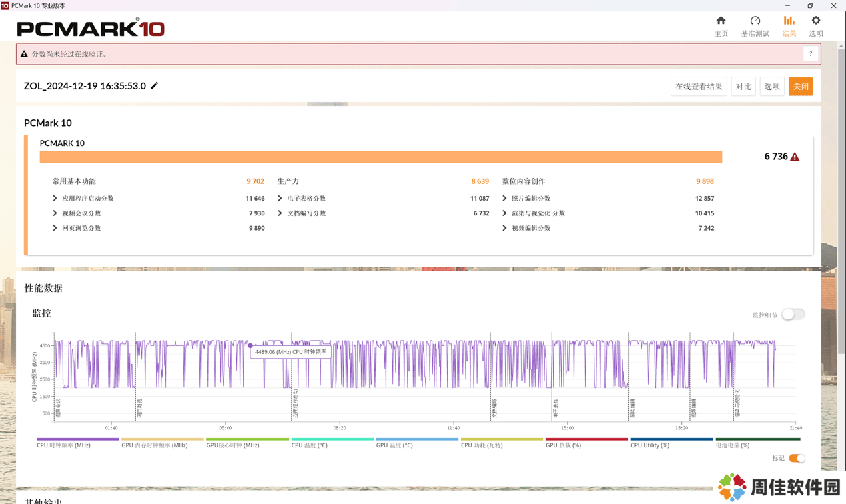
Task: Toggle the 监控细节 switch
Action: click(793, 315)
